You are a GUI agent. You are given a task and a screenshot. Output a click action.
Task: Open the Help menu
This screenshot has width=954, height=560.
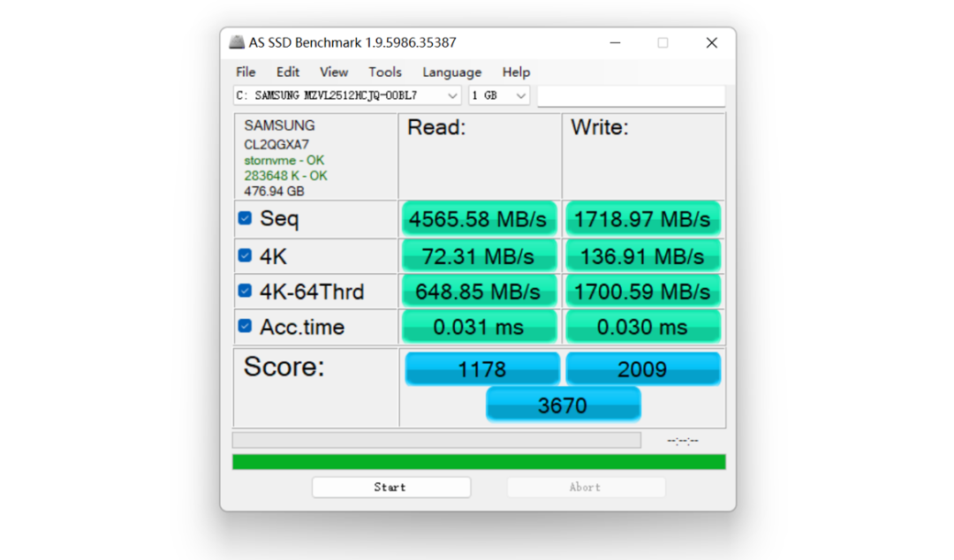516,72
